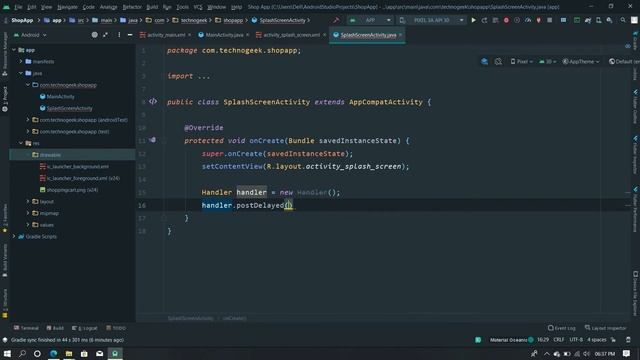Open the Event Log tool window
Image resolution: width=640 pixels, height=360 pixels.
pyautogui.click(x=562, y=328)
